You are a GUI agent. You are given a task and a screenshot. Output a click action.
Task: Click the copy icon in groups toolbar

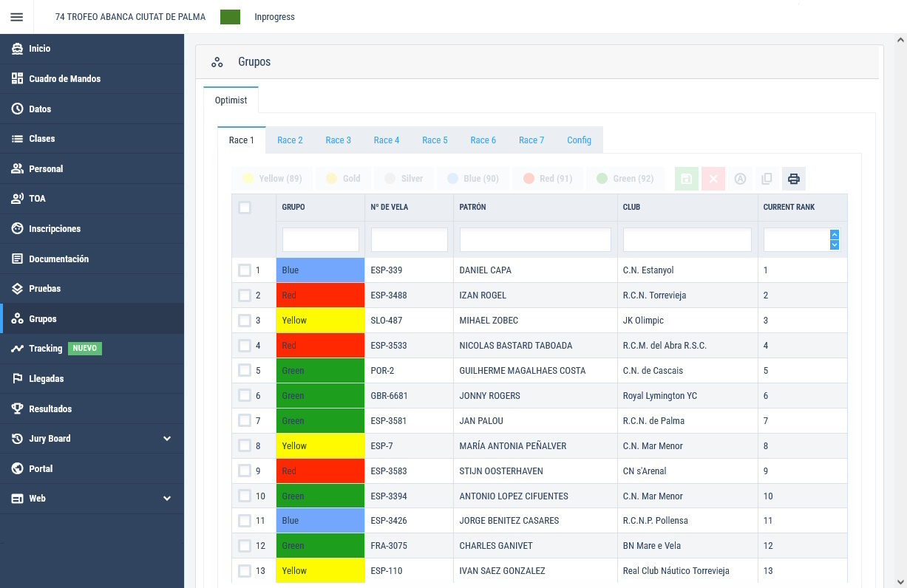pos(767,179)
